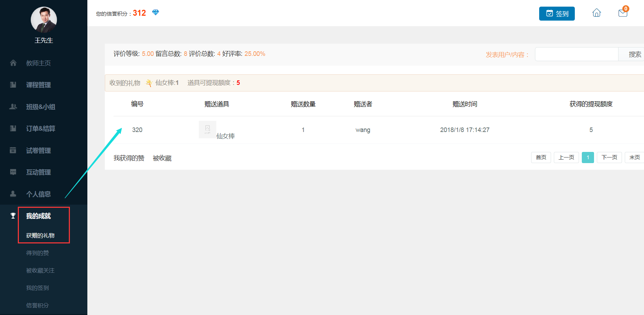Open 个人信息 menu

(x=38, y=194)
